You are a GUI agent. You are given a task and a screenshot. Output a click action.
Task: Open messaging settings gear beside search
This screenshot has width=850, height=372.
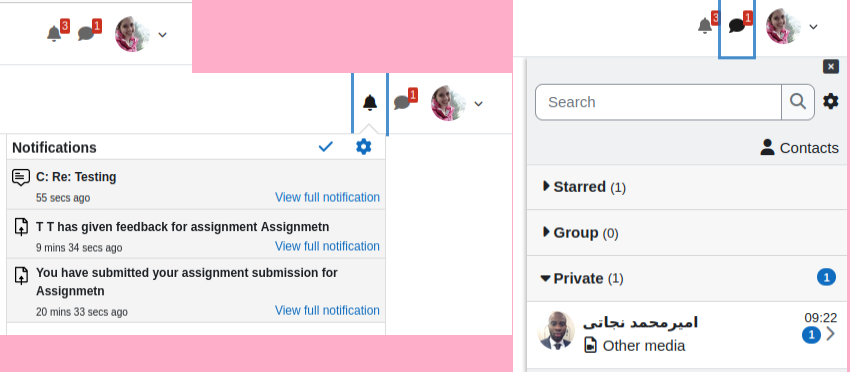[x=830, y=101]
